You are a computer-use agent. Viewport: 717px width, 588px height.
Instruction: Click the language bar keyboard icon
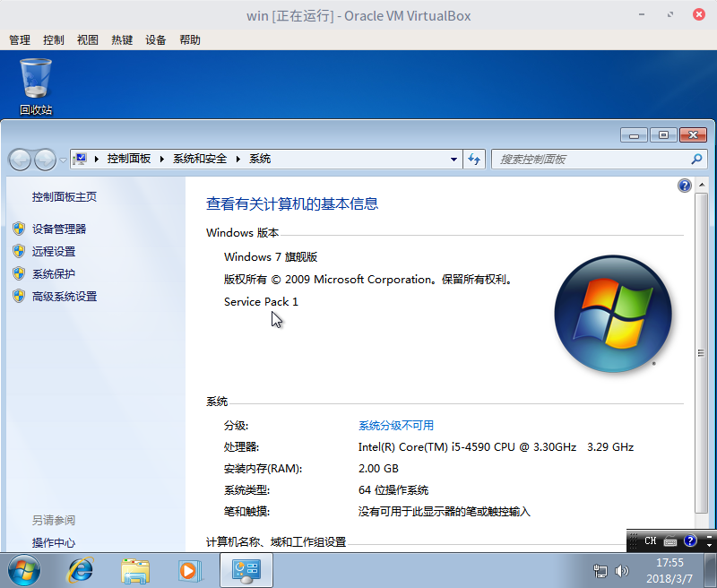click(x=669, y=541)
